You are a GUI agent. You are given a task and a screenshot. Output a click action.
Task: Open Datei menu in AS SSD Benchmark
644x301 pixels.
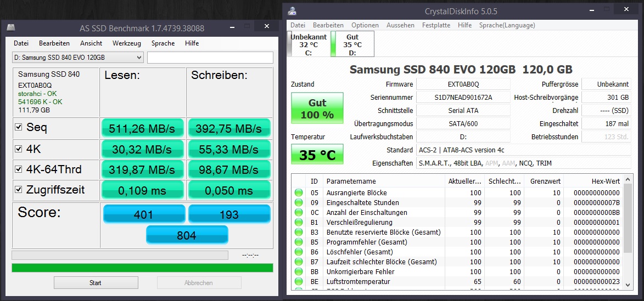point(21,43)
